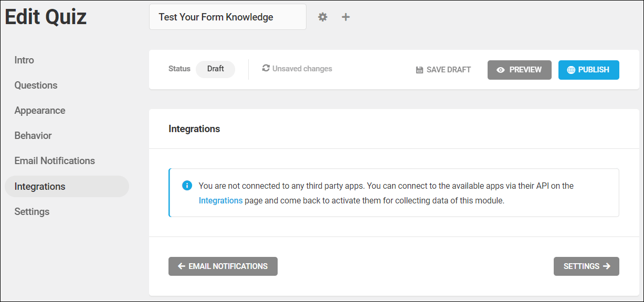This screenshot has height=302, width=644.
Task: Open quiz settings gear icon
Action: 323,17
